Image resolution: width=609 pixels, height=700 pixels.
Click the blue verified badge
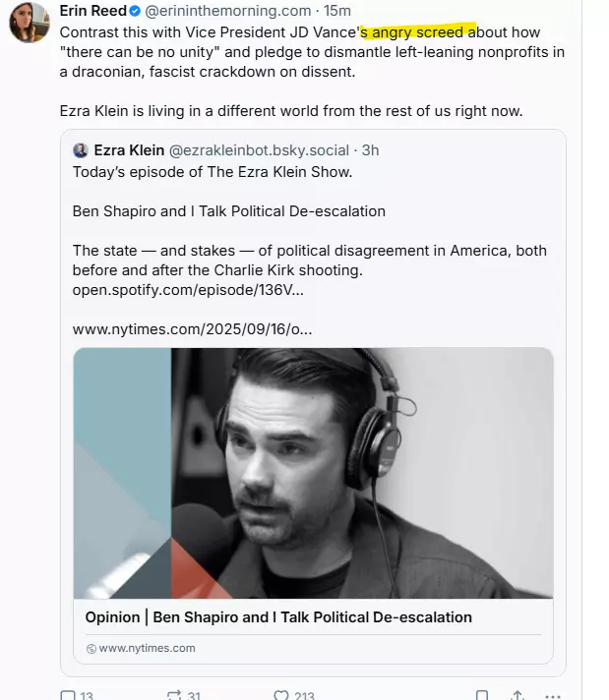coord(135,11)
